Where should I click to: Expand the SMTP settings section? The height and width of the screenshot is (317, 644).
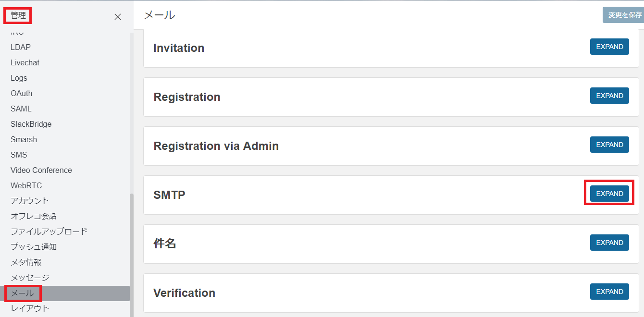coord(609,194)
